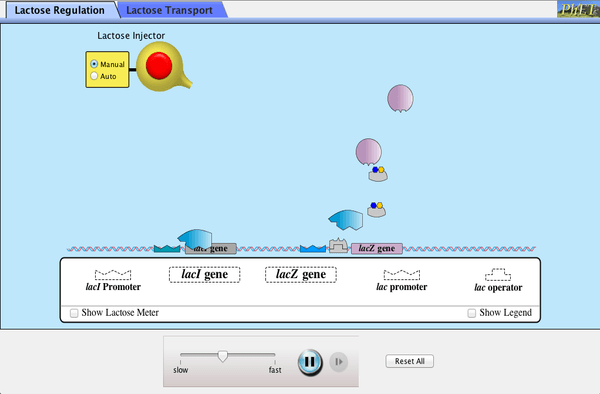Switch to the Lactose Transport tab
Image resolution: width=600 pixels, height=394 pixels.
coord(169,10)
